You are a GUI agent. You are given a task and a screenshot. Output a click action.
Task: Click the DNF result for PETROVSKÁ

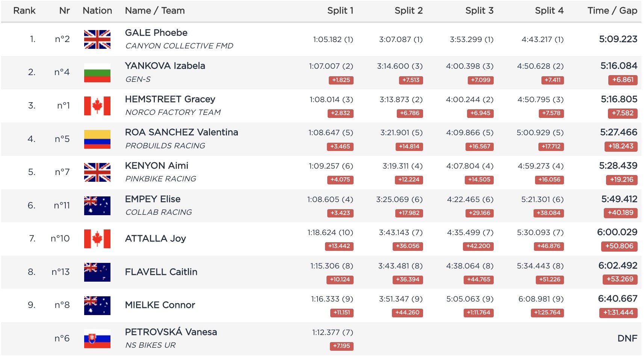pyautogui.click(x=627, y=338)
